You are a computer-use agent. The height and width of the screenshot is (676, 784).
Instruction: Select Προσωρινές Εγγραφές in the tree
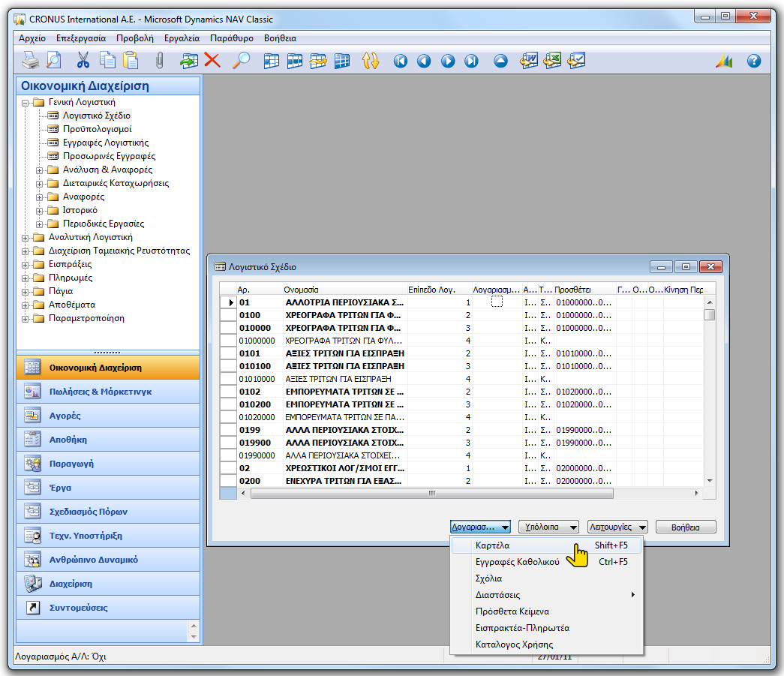109,156
